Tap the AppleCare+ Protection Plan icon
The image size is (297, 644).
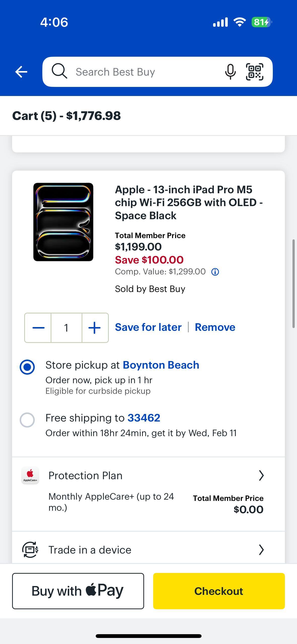pos(30,476)
